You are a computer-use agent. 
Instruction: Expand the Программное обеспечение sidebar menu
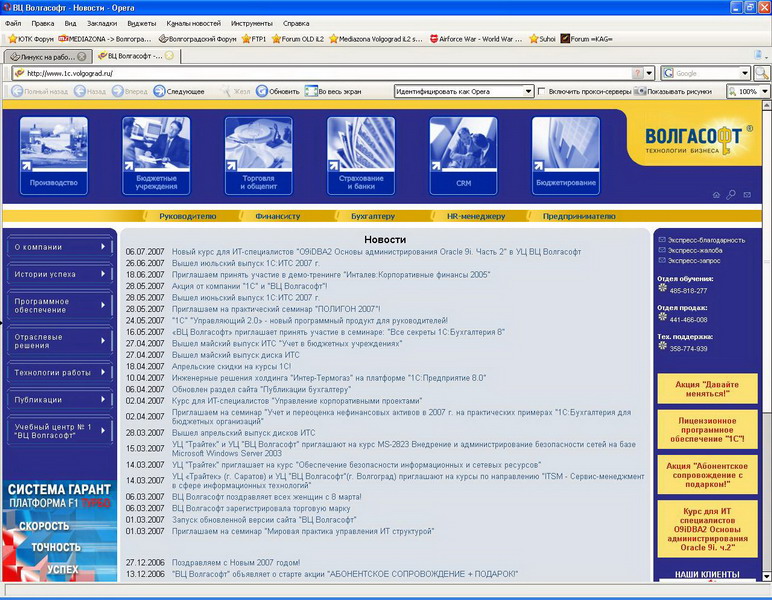60,305
